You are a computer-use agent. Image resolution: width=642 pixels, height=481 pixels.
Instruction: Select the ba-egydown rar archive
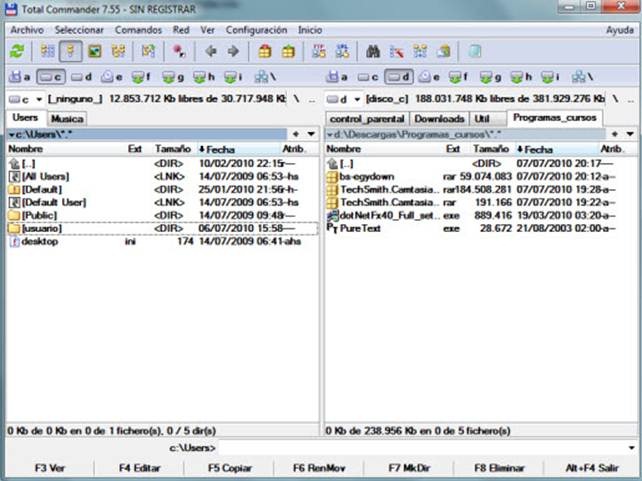click(x=481, y=177)
